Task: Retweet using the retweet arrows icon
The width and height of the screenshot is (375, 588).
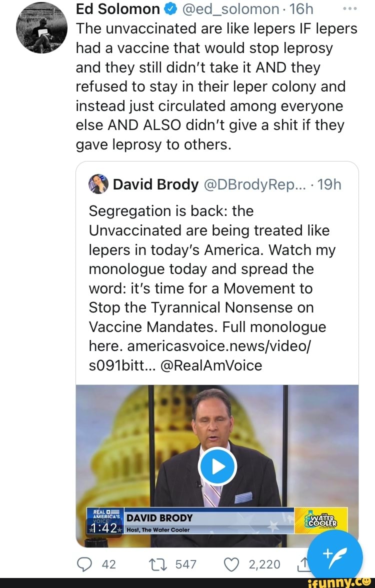Action: coord(155,564)
